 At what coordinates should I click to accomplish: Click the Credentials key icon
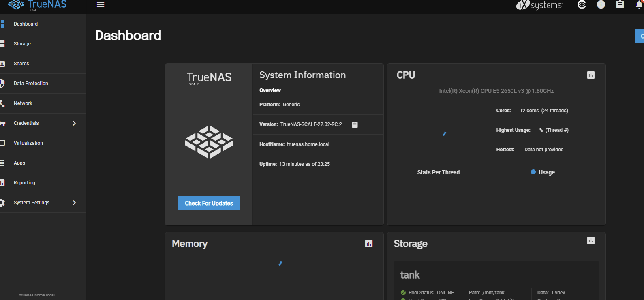coord(2,123)
